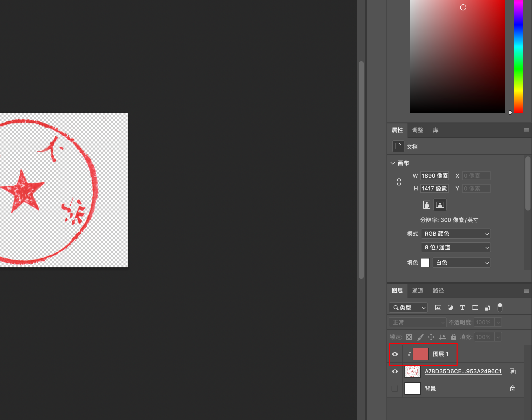Show the 背景 layer visibility box
The height and width of the screenshot is (420, 532).
pyautogui.click(x=395, y=389)
